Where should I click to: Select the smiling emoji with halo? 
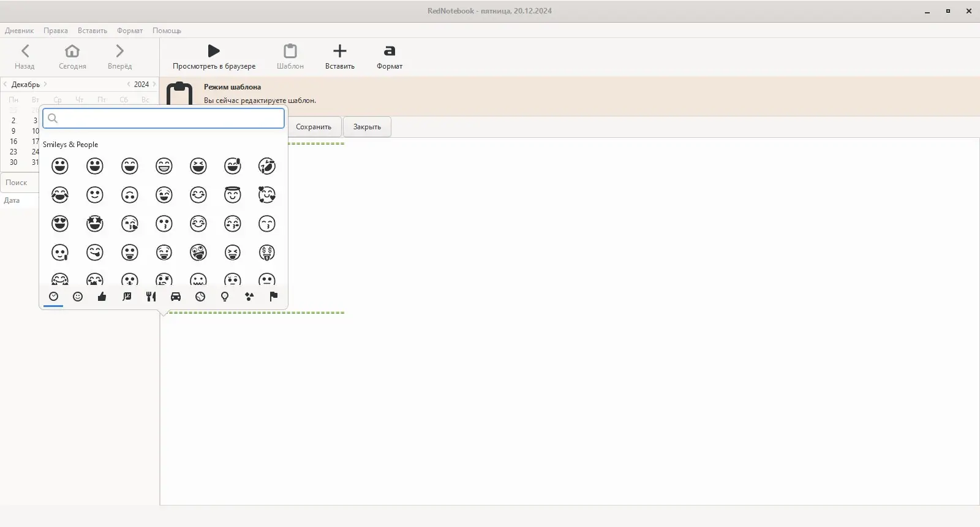tap(233, 195)
